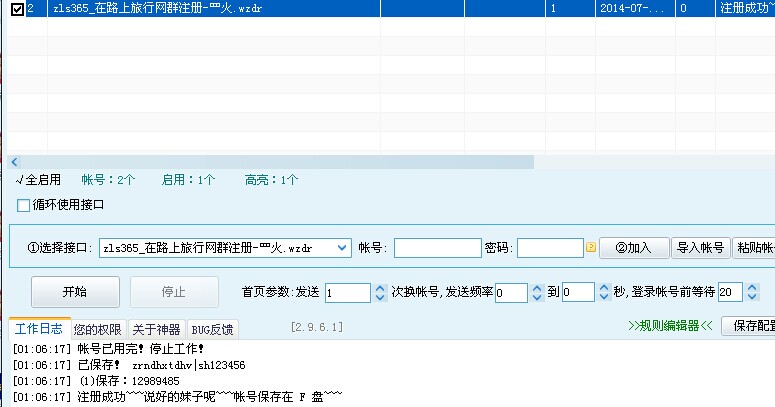
Task: Uncheck the checkbox on row 2
Action: (x=17, y=9)
